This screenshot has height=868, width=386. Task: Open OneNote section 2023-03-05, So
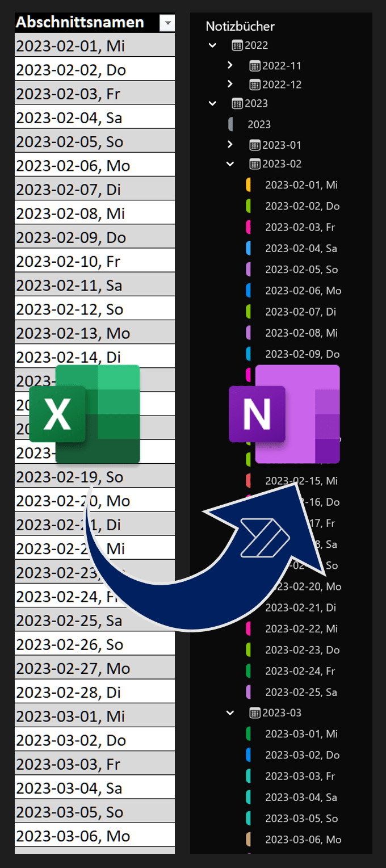(x=301, y=818)
